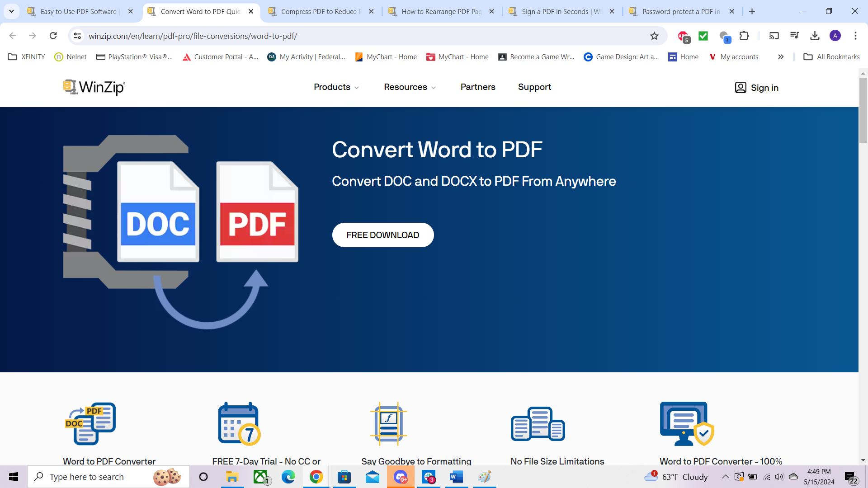Click the volume speaker tray icon
This screenshot has height=488, width=868.
tap(779, 477)
